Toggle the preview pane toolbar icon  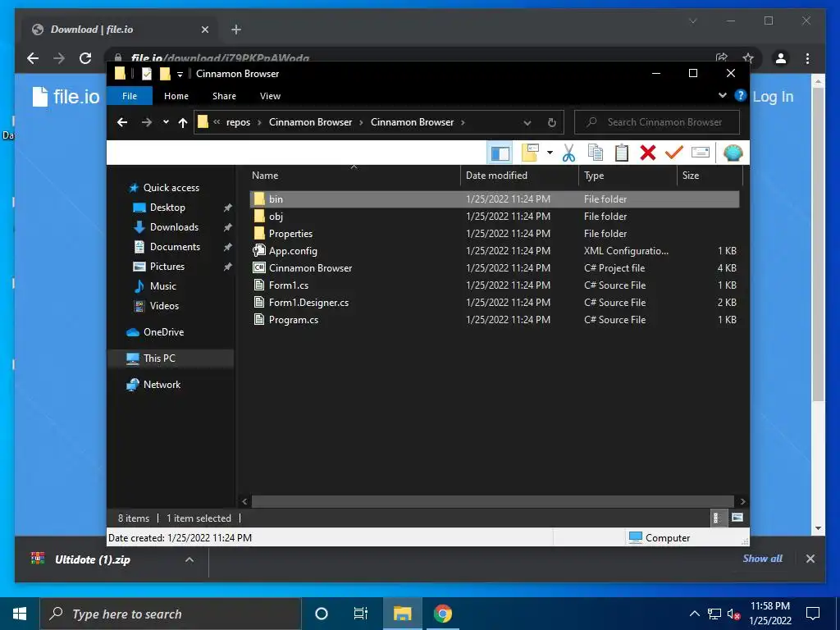(500, 153)
